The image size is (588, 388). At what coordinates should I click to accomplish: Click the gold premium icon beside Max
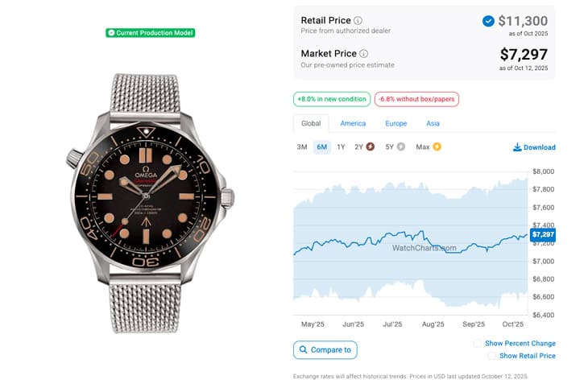click(437, 147)
